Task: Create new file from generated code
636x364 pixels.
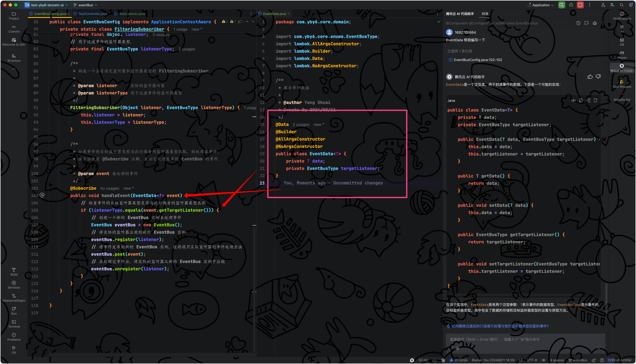Action: pyautogui.click(x=595, y=100)
